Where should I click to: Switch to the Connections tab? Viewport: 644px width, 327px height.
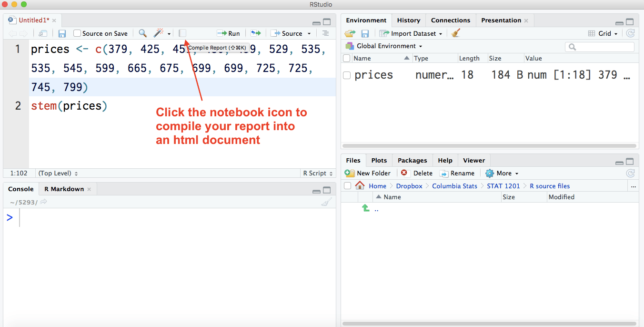pos(451,20)
